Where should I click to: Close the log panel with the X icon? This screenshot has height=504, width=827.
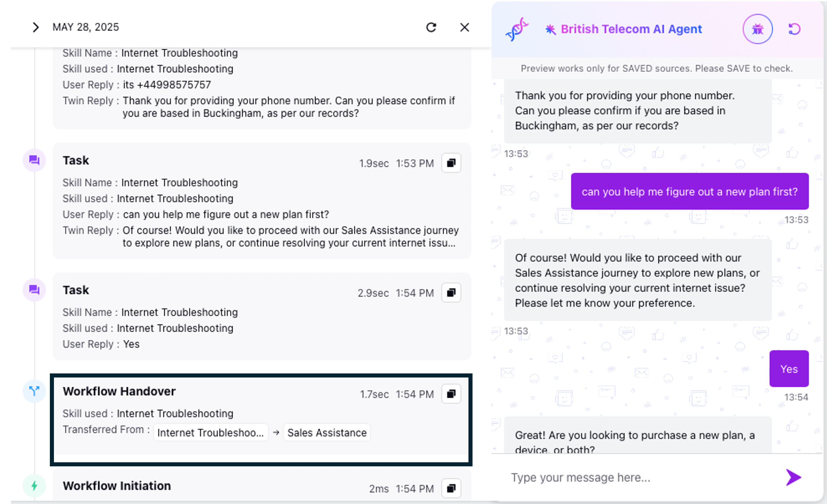point(464,27)
